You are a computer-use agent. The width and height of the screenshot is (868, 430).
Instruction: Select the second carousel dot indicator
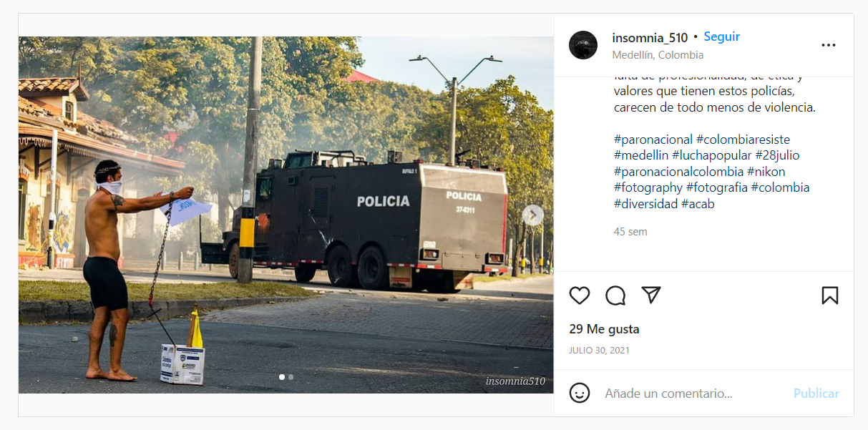click(291, 377)
